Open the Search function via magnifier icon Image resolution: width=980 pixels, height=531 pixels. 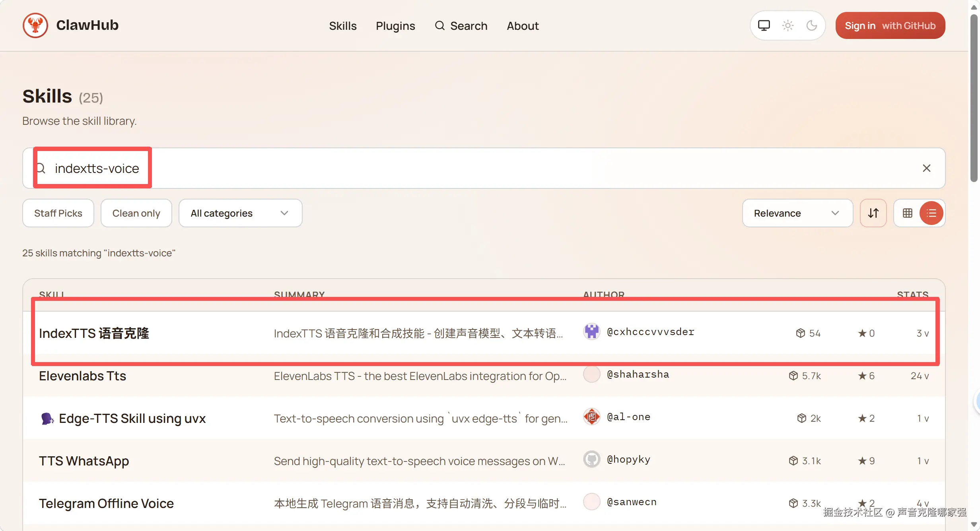coord(440,25)
